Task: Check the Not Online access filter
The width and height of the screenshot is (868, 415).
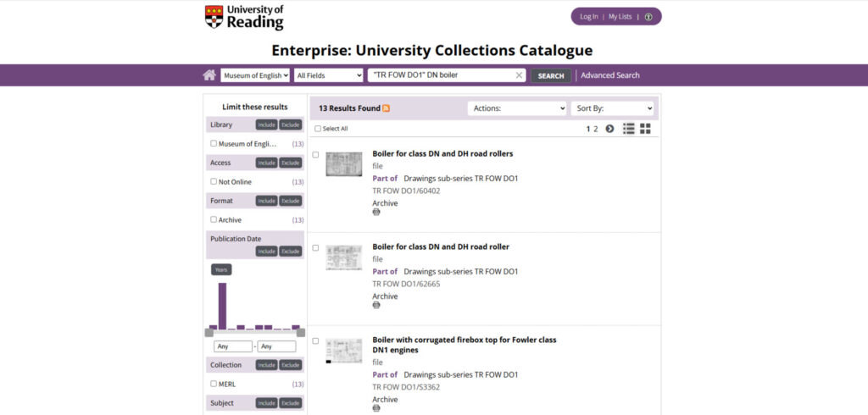Action: point(214,181)
